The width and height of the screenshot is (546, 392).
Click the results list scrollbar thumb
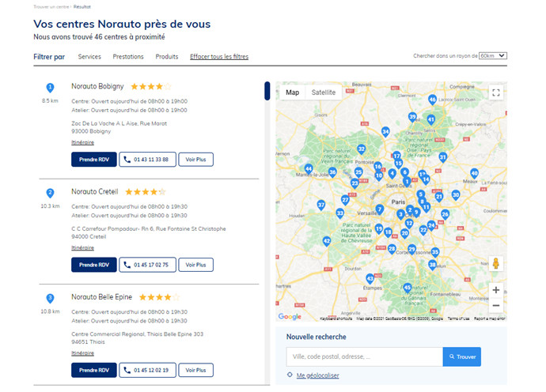(267, 91)
